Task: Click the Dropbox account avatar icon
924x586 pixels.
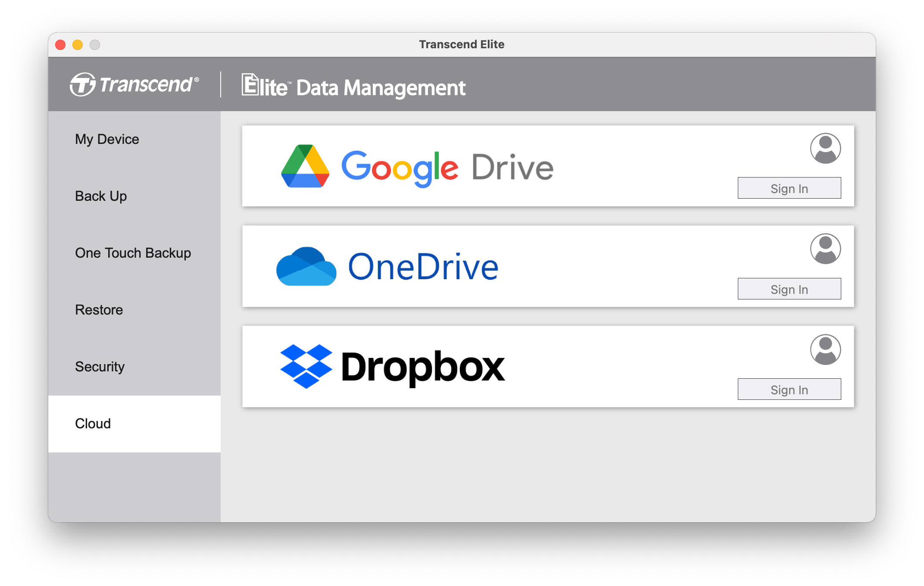Action: [x=825, y=349]
